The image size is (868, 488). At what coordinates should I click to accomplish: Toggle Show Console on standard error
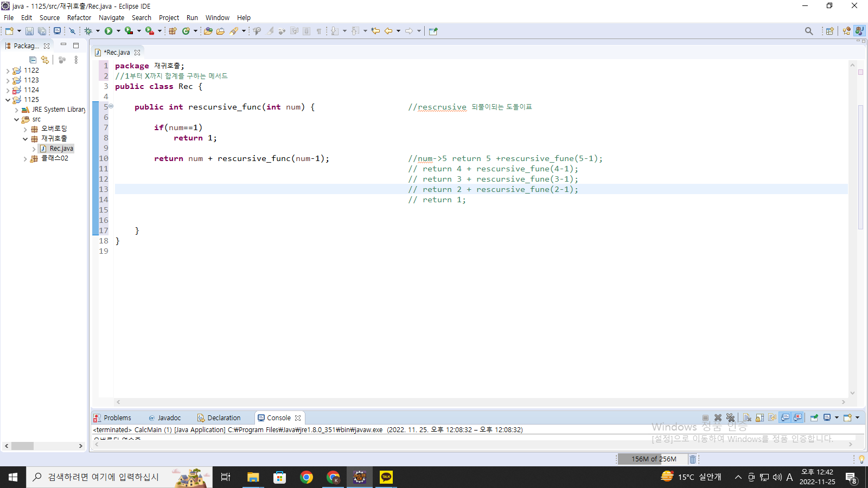(x=797, y=418)
